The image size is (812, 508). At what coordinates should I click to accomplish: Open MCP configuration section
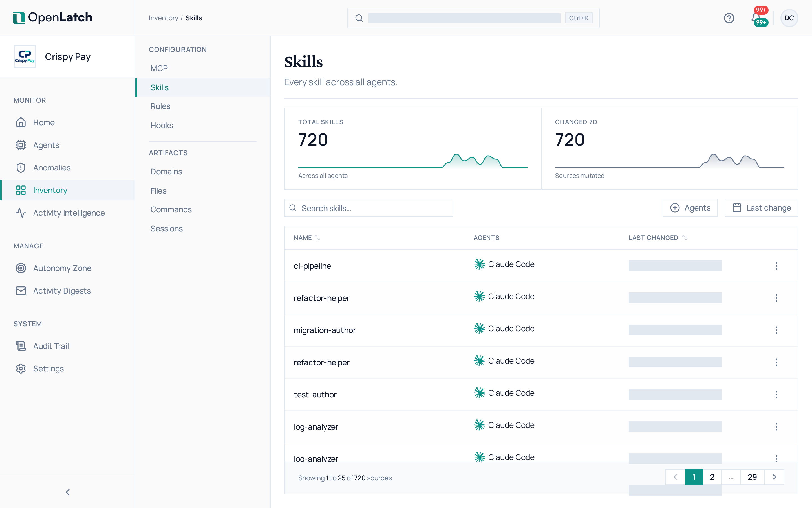pyautogui.click(x=203, y=68)
